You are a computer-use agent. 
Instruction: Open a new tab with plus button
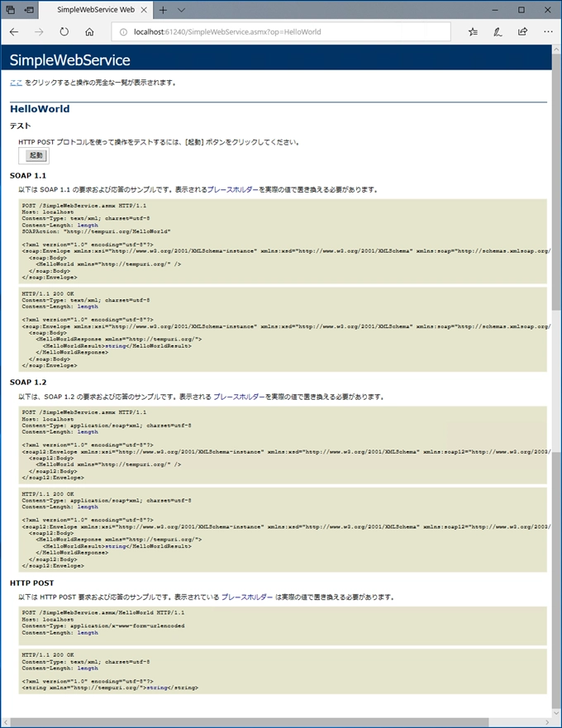point(163,10)
